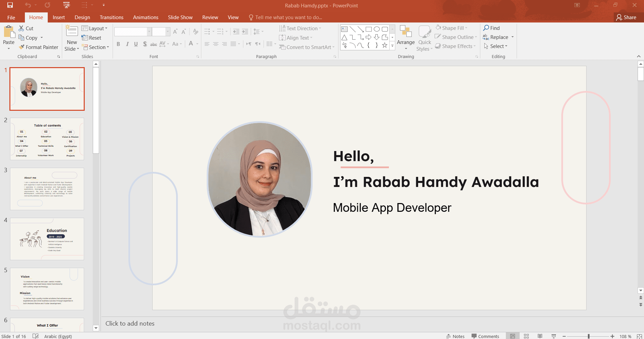
Task: Toggle Italic formatting
Action: click(x=127, y=44)
